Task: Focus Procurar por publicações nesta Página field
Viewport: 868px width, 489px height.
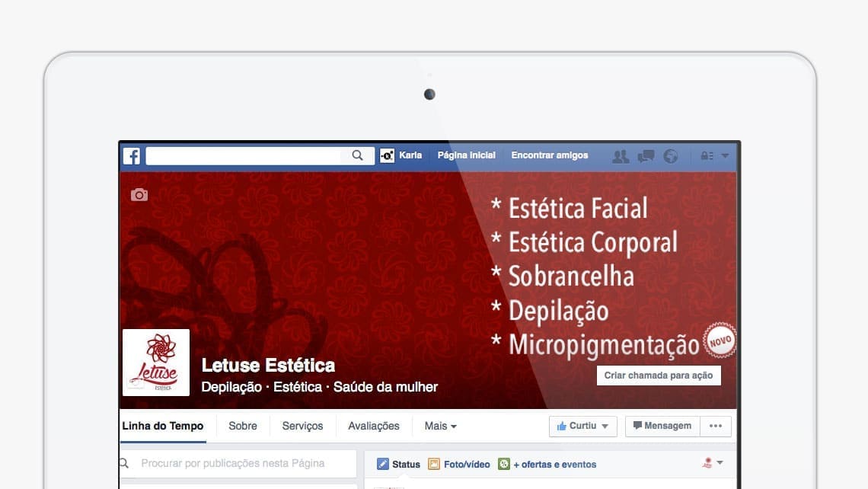Action: point(238,464)
